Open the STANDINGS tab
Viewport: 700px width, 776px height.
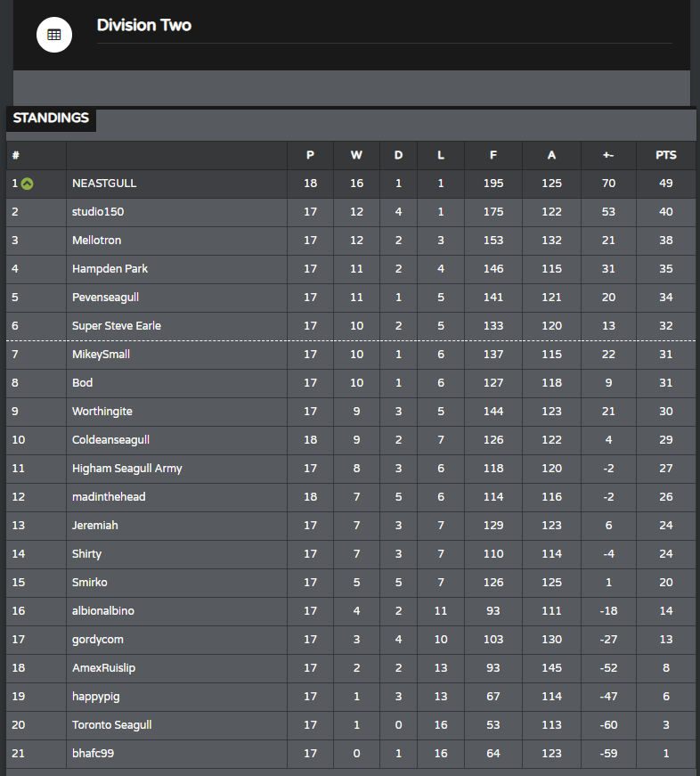click(51, 118)
